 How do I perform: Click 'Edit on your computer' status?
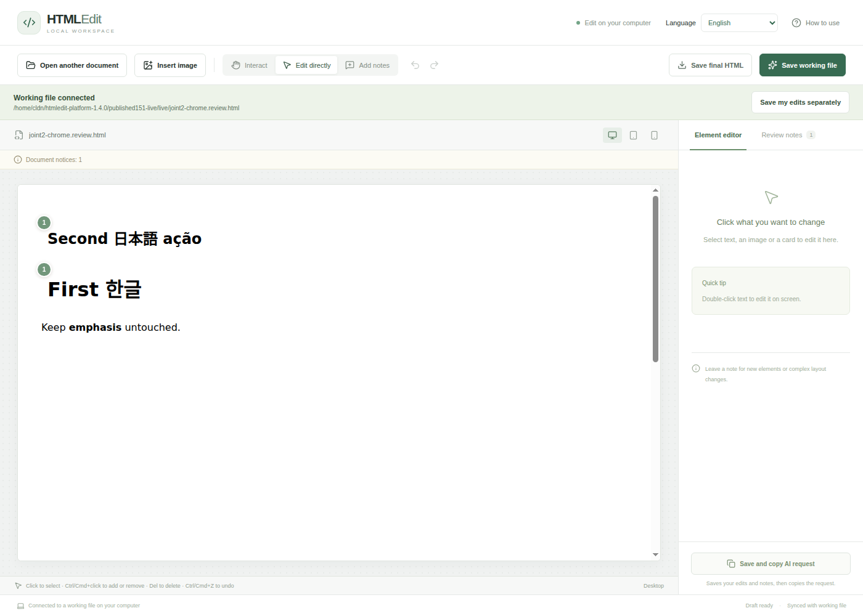pyautogui.click(x=613, y=23)
